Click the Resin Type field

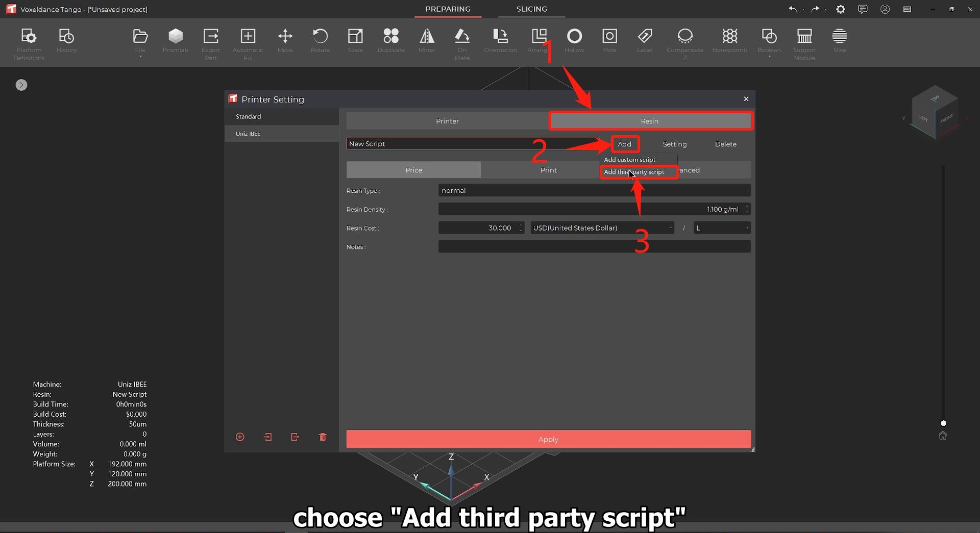click(594, 190)
